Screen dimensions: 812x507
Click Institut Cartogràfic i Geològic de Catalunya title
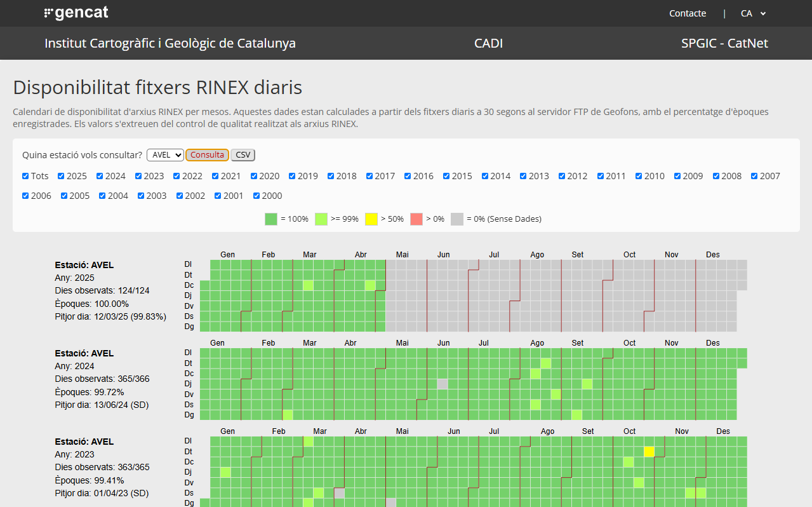tap(170, 43)
